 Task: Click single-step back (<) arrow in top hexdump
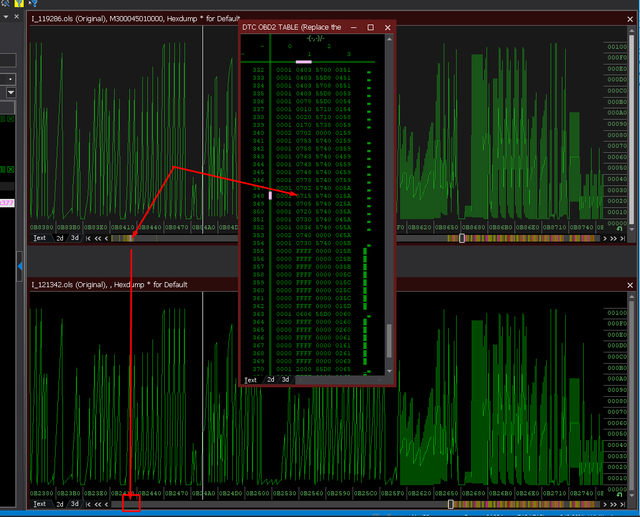(107, 238)
